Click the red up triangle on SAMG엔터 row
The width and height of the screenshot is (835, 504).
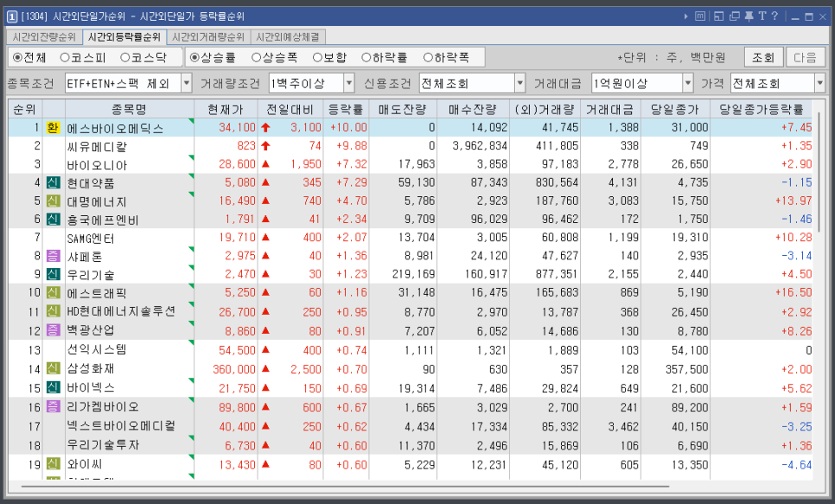[x=265, y=237]
